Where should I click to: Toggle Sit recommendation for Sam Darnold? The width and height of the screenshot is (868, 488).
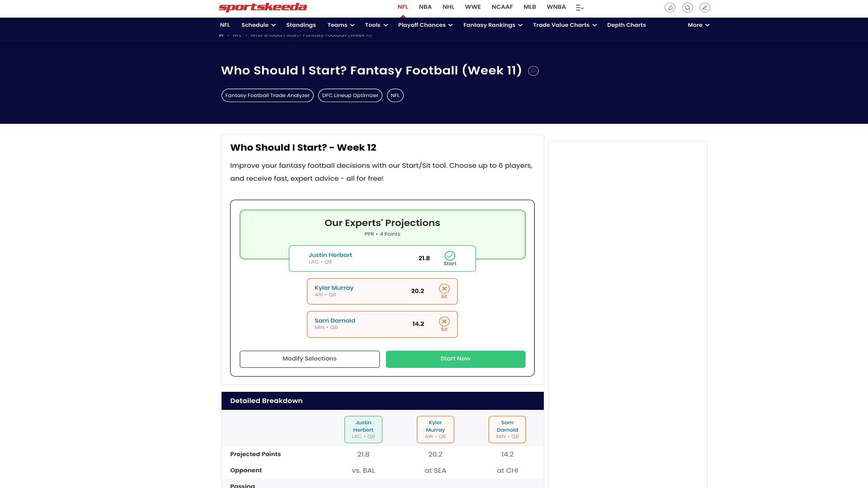(x=444, y=324)
